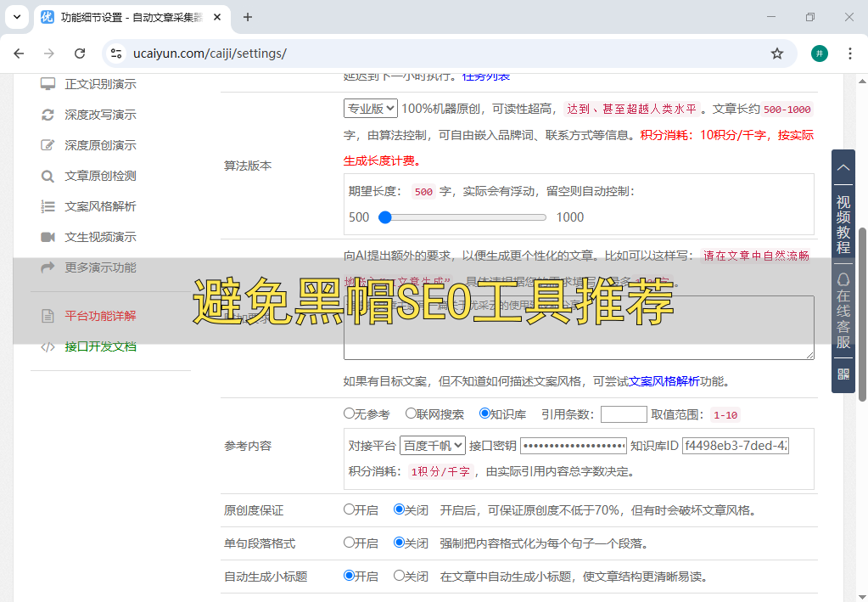The width and height of the screenshot is (868, 602).
Task: Open the 正文识别演示 monitor icon
Action: click(48, 84)
